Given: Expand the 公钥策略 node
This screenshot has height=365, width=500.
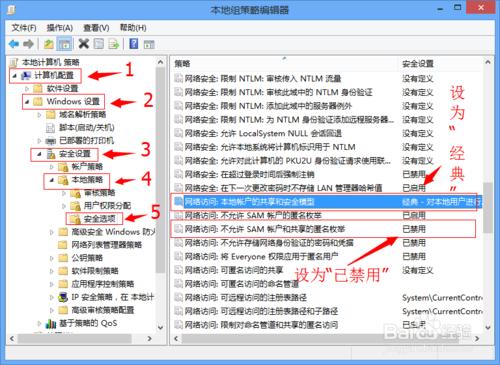Looking at the screenshot, I should click(52, 258).
